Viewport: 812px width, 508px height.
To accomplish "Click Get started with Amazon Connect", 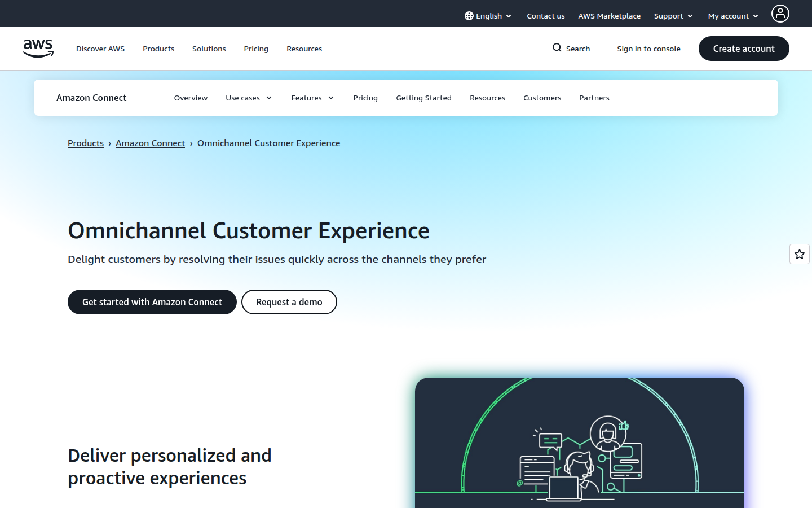I will point(152,302).
